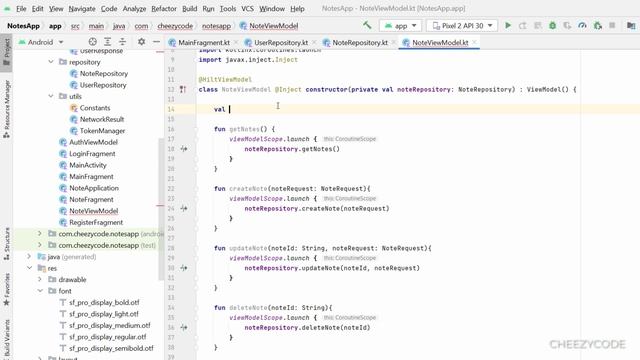Viewport: 640px width, 360px height.
Task: Click Collapse All icon in Project panel
Action: coord(122,42)
